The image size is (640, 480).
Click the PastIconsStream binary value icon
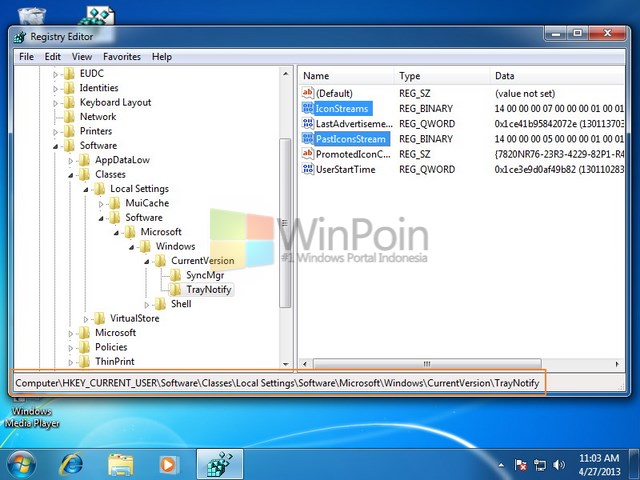308,139
